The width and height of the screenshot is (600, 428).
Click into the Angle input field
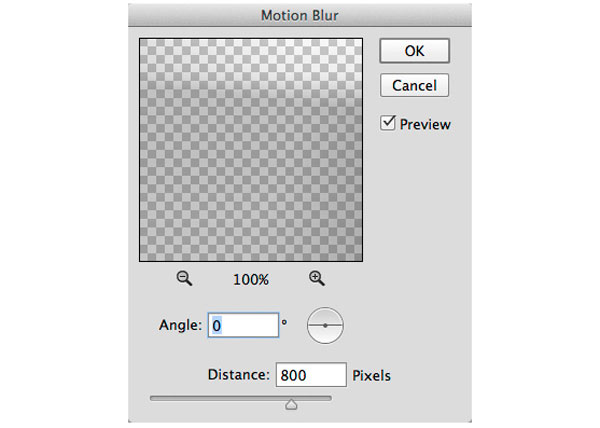point(243,325)
